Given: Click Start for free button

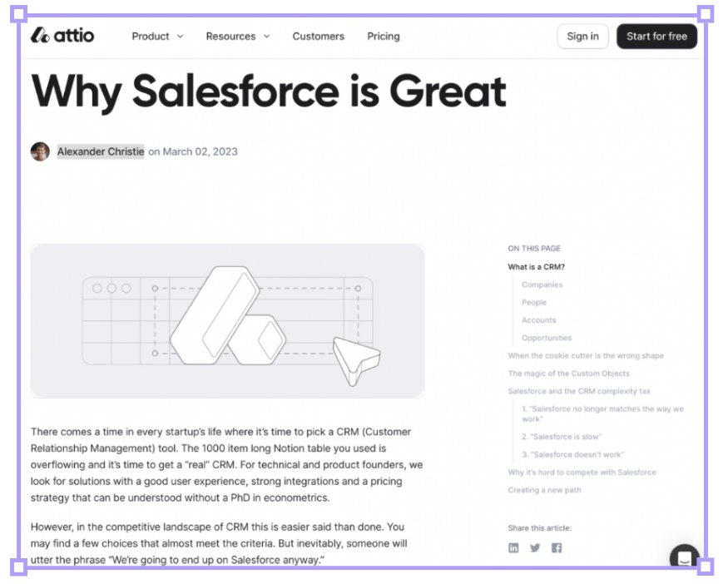Looking at the screenshot, I should pos(657,37).
